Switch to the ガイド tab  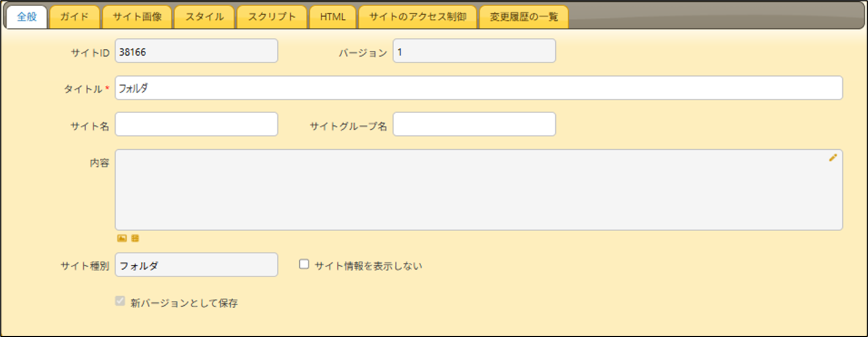point(75,17)
